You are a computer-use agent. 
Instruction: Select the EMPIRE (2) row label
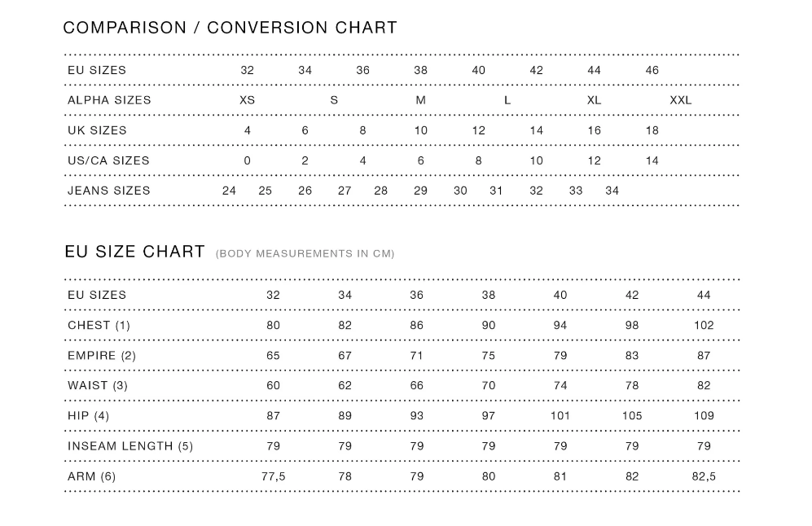(x=102, y=356)
